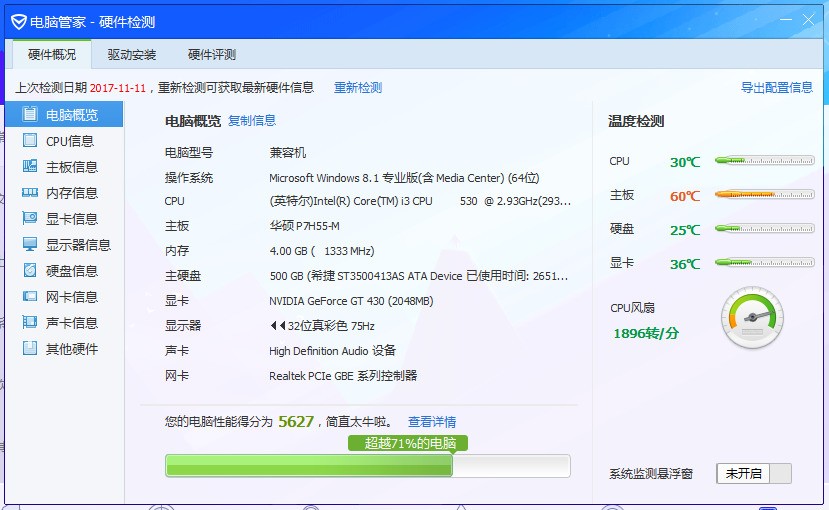Click the 超越71%的电脑 label
829x510 pixels.
[408, 443]
